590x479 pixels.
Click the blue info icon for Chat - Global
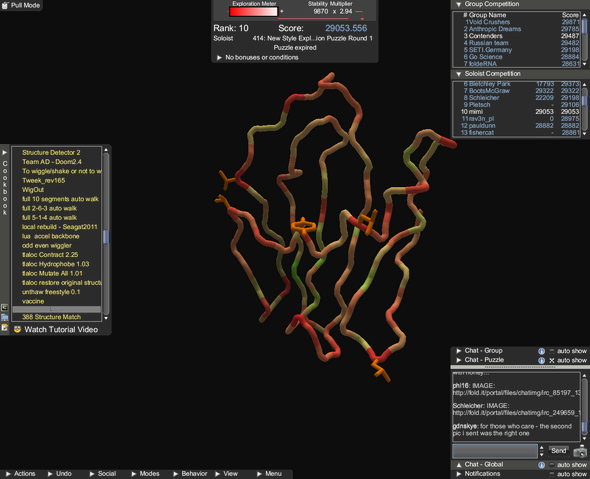click(541, 465)
